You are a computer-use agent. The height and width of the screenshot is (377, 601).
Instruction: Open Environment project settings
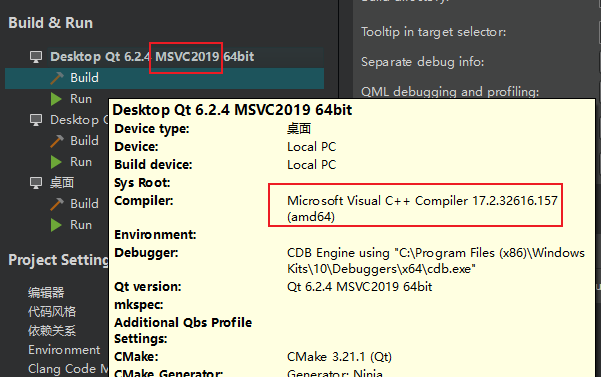pyautogui.click(x=64, y=350)
